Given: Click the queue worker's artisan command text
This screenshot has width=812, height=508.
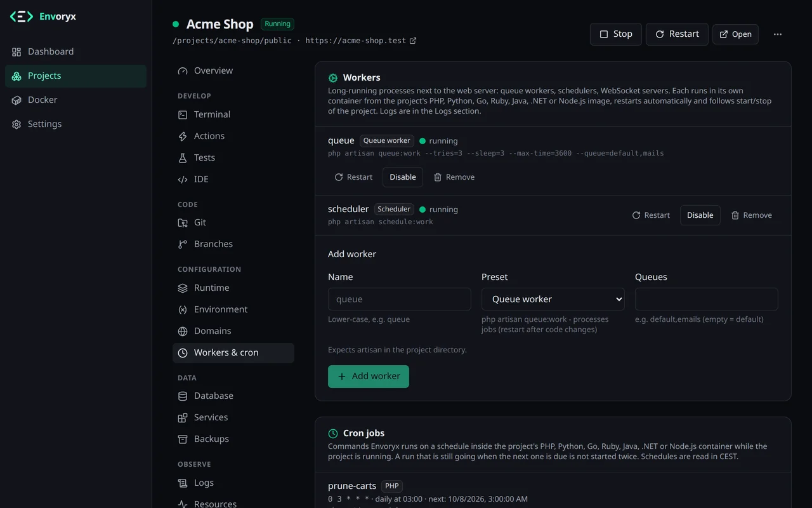Looking at the screenshot, I should click(496, 153).
